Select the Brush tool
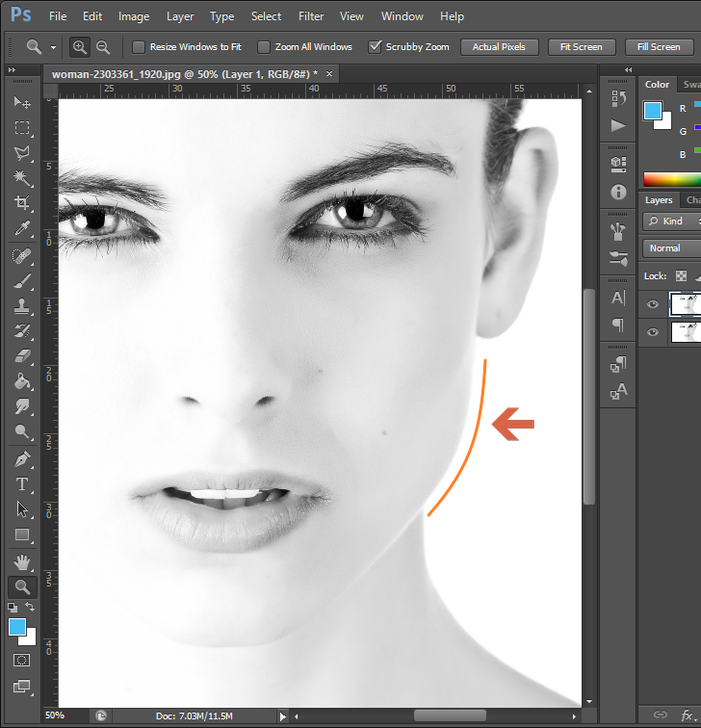This screenshot has height=728, width=701. [x=22, y=281]
